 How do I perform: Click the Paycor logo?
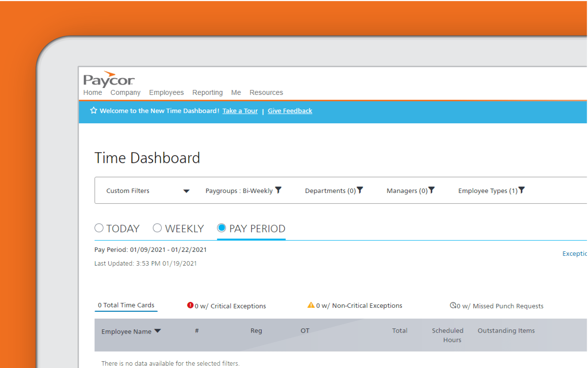109,79
